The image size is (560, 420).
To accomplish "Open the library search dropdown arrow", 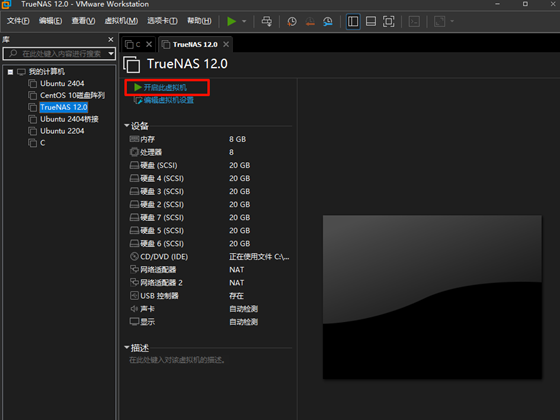I will (x=111, y=54).
